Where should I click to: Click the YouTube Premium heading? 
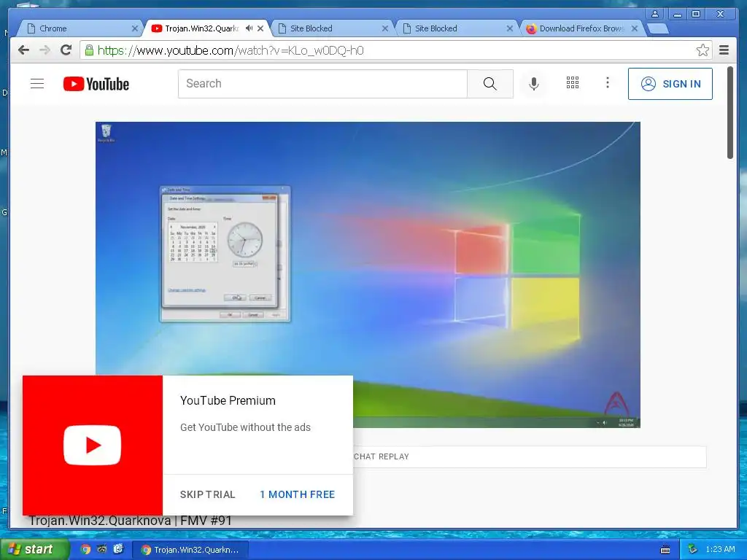pyautogui.click(x=228, y=400)
